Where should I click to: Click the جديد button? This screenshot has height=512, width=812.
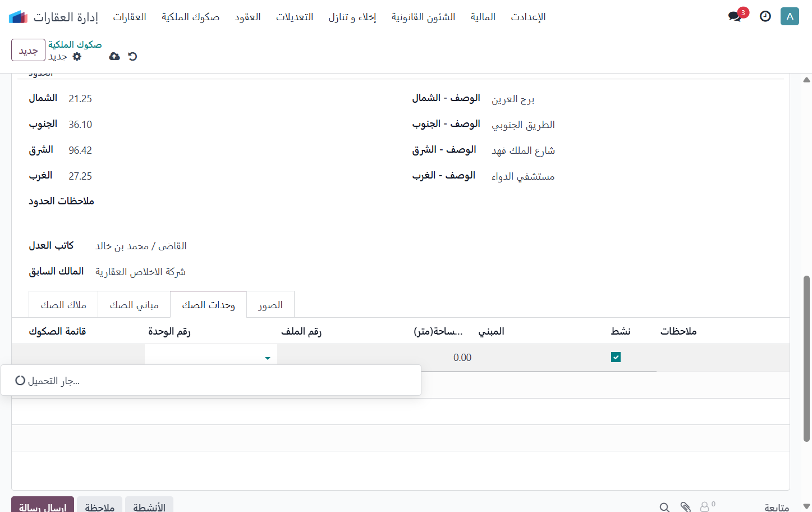pos(28,51)
